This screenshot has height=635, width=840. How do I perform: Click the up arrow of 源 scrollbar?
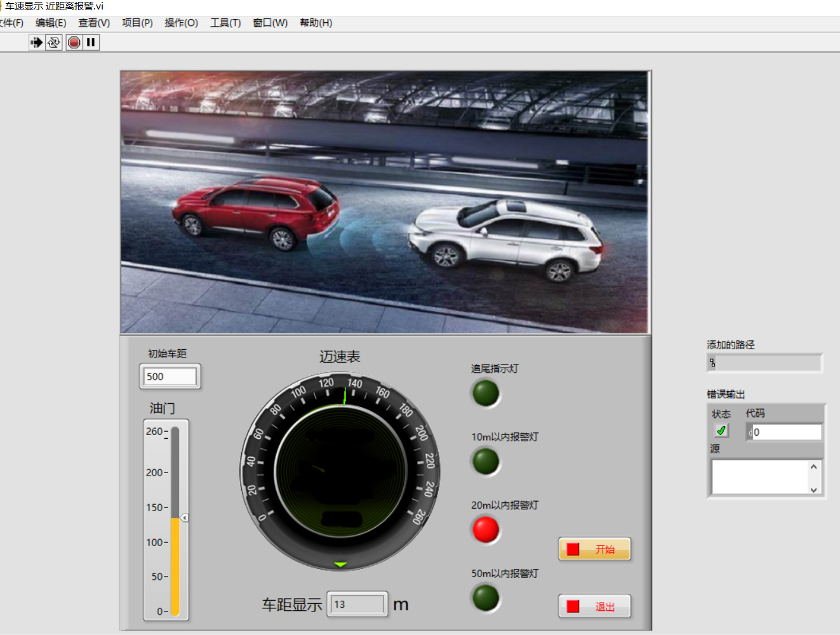tap(814, 467)
